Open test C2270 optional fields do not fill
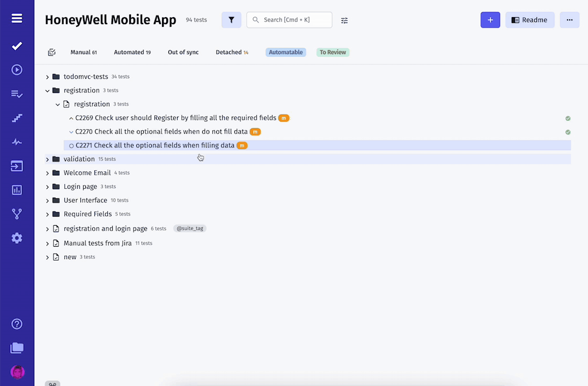Image resolution: width=588 pixels, height=386 pixels. (161, 131)
